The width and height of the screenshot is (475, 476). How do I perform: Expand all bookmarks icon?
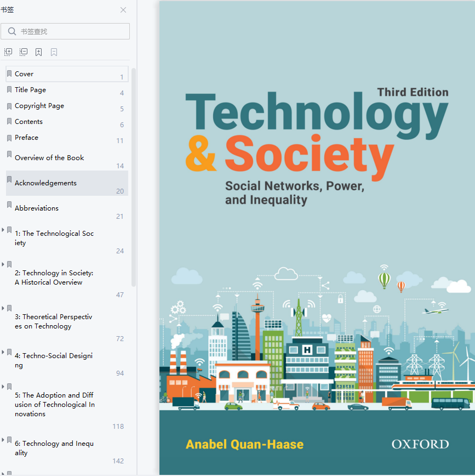point(8,52)
